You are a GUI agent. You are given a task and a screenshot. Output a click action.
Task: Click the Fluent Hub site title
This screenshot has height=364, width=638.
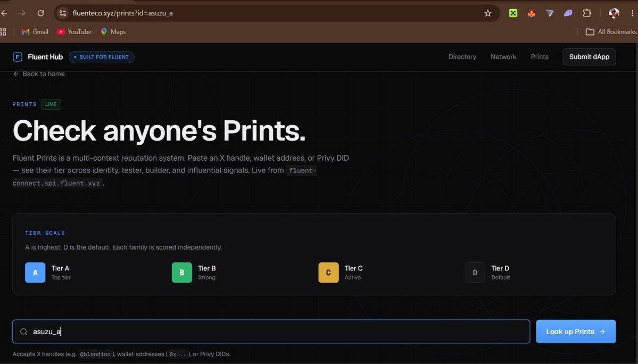point(45,57)
